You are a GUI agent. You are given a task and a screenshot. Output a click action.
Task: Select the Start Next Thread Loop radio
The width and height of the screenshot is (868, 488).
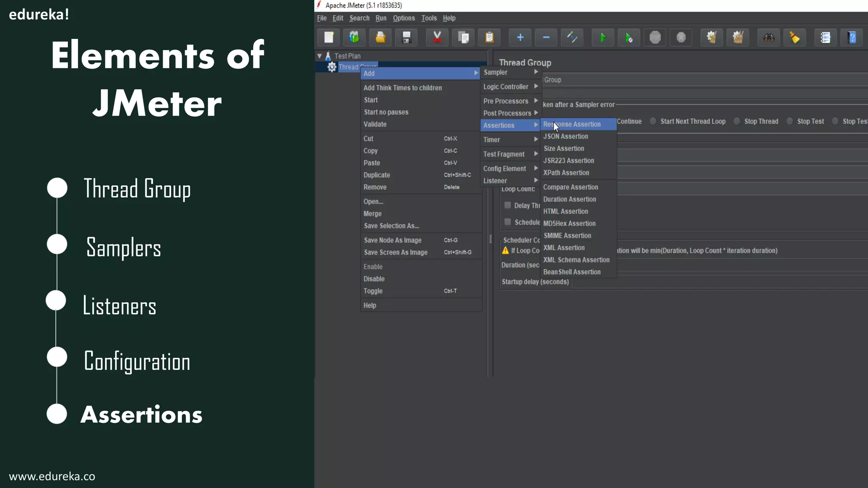653,121
